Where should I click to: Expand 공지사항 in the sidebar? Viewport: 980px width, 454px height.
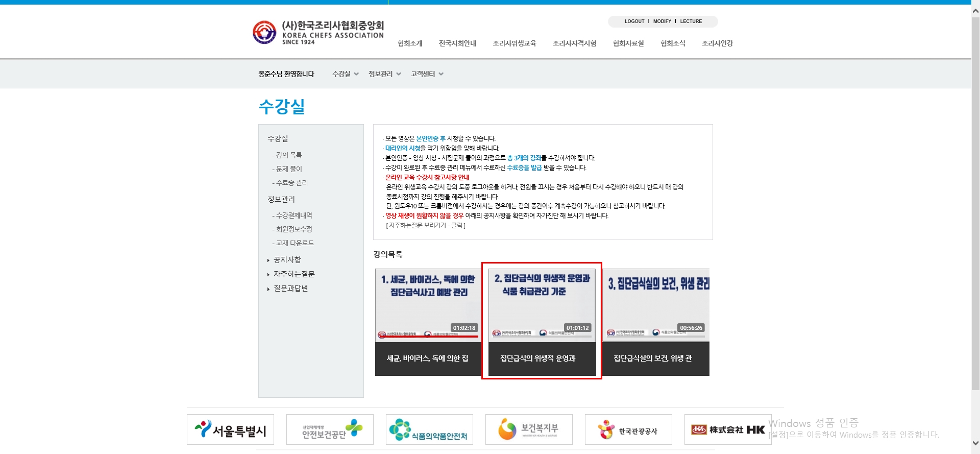coord(287,260)
